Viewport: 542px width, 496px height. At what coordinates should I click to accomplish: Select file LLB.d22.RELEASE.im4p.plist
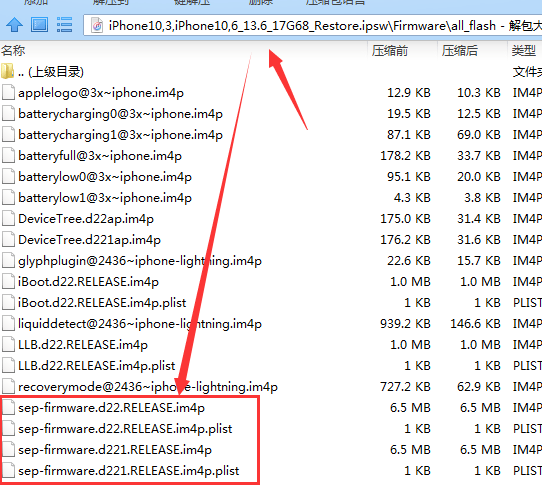click(97, 366)
